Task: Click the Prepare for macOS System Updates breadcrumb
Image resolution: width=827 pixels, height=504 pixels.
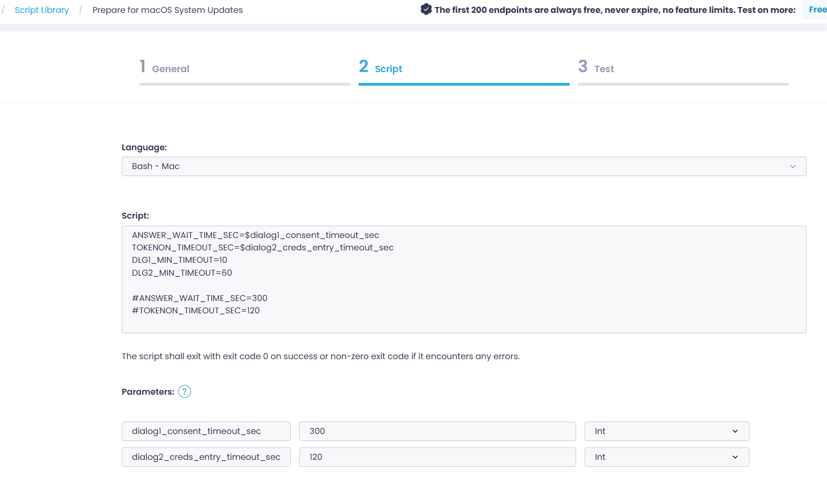Action: pyautogui.click(x=167, y=10)
